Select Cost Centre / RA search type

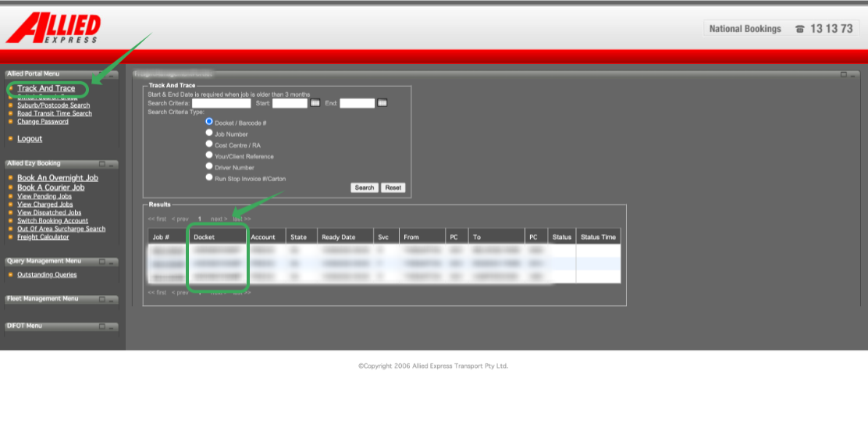209,144
